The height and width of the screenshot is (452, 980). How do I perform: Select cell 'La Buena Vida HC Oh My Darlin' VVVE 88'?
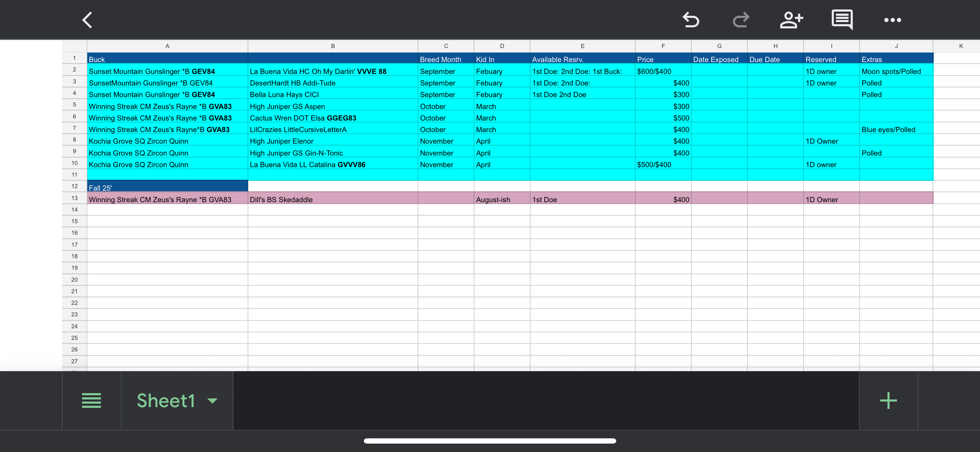coord(333,70)
